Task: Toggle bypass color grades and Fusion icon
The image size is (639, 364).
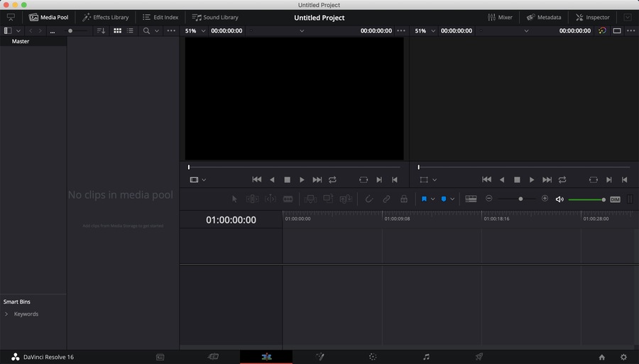Action: [602, 31]
